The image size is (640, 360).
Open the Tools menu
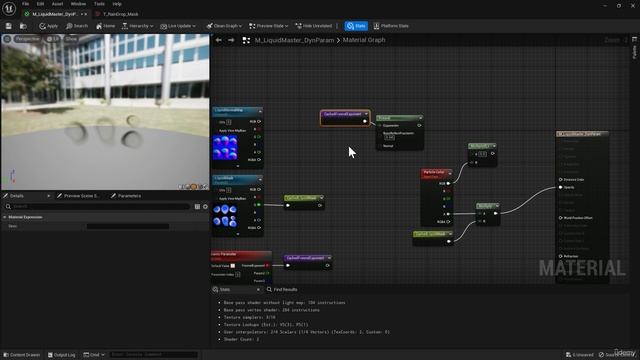tap(99, 4)
